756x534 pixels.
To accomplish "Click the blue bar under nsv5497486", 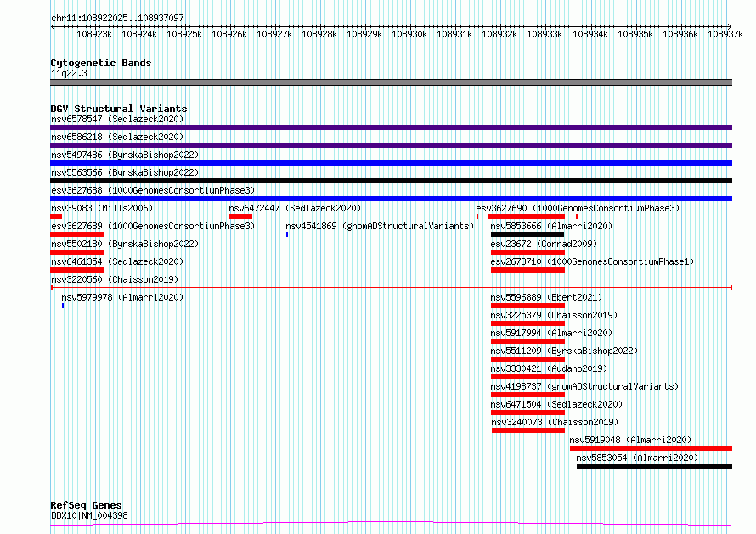I will coord(391,163).
